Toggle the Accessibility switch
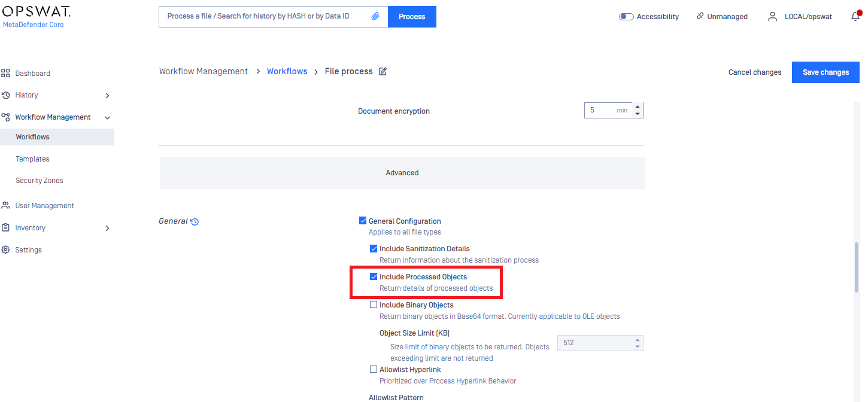 click(626, 16)
